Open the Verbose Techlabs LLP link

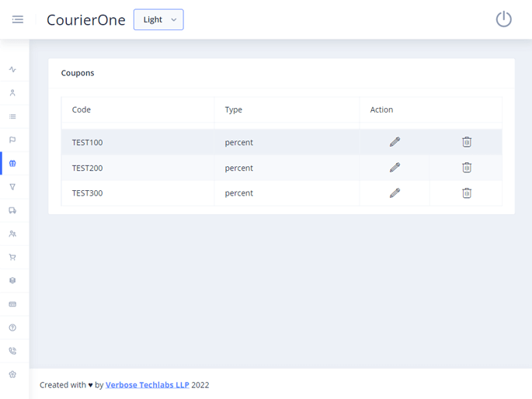pyautogui.click(x=147, y=385)
